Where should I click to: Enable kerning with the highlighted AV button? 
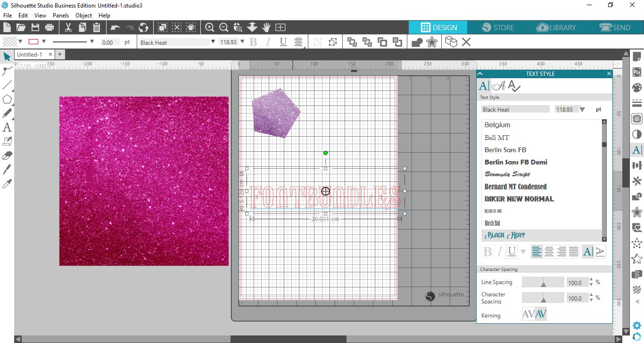(541, 314)
